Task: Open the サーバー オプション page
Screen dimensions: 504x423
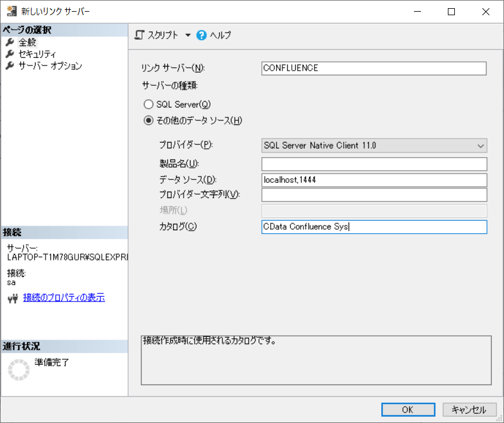Action: [x=50, y=66]
